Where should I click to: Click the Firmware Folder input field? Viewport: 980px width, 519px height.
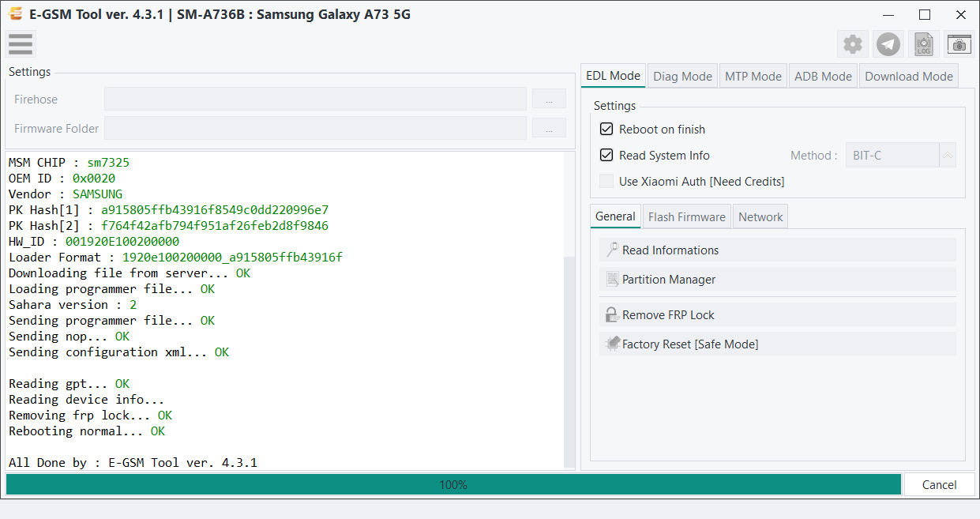[x=315, y=128]
